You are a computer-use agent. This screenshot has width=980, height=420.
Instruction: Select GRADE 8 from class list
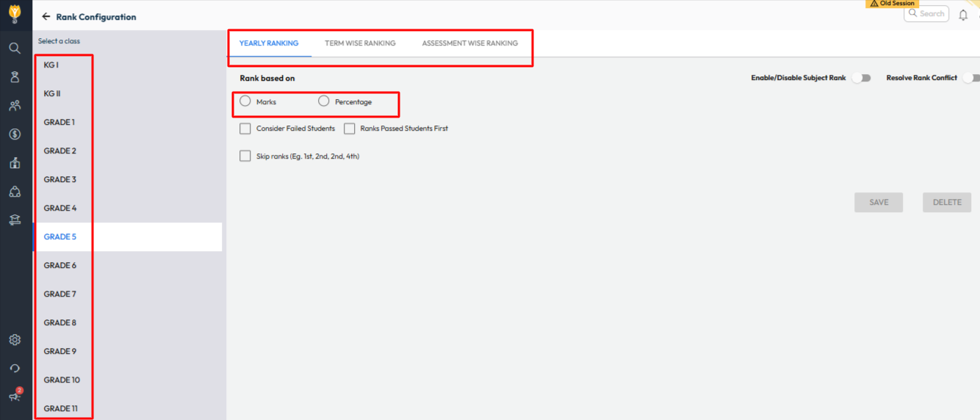pyautogui.click(x=60, y=322)
